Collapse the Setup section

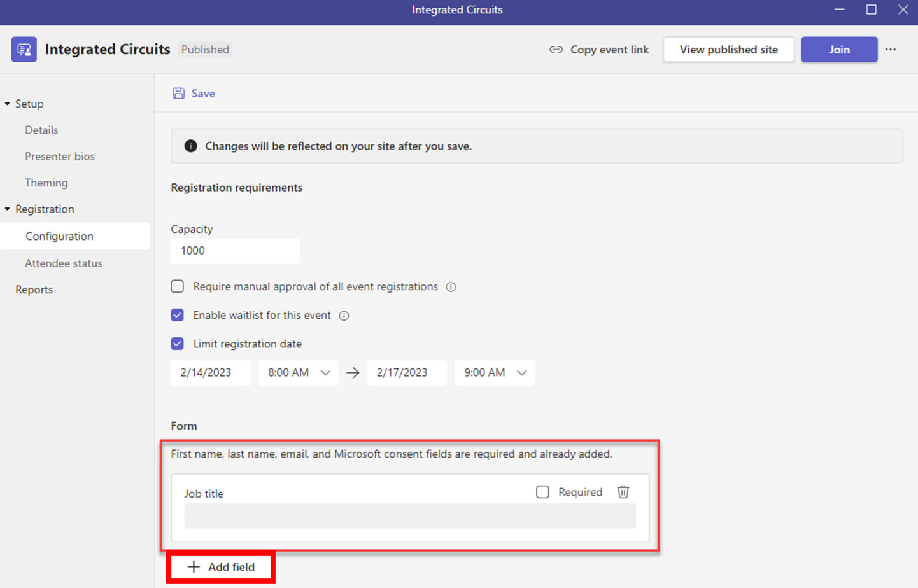point(8,104)
